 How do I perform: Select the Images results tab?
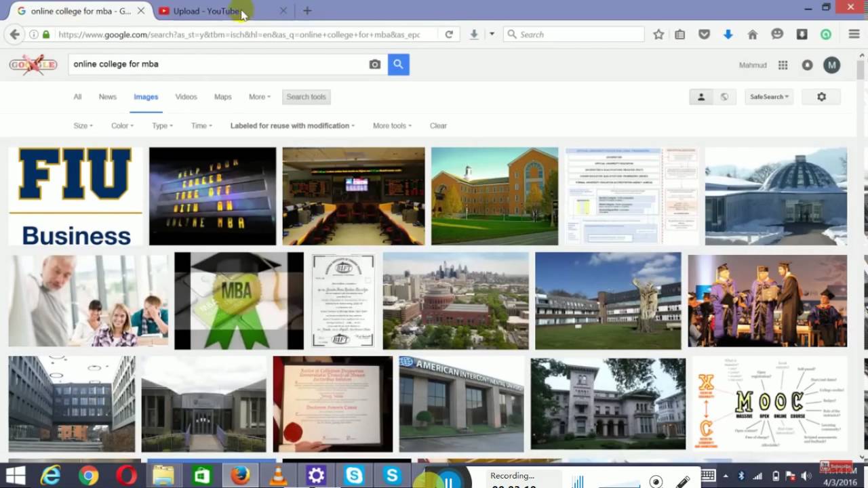tap(146, 97)
